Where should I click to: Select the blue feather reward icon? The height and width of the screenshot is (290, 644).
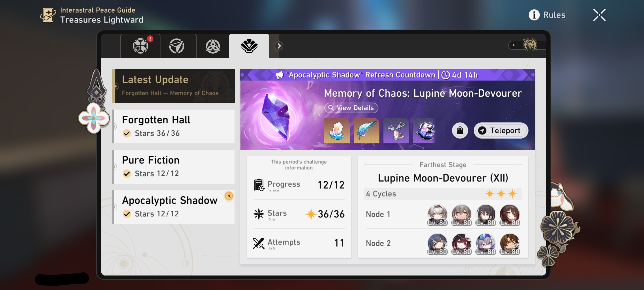click(x=366, y=130)
